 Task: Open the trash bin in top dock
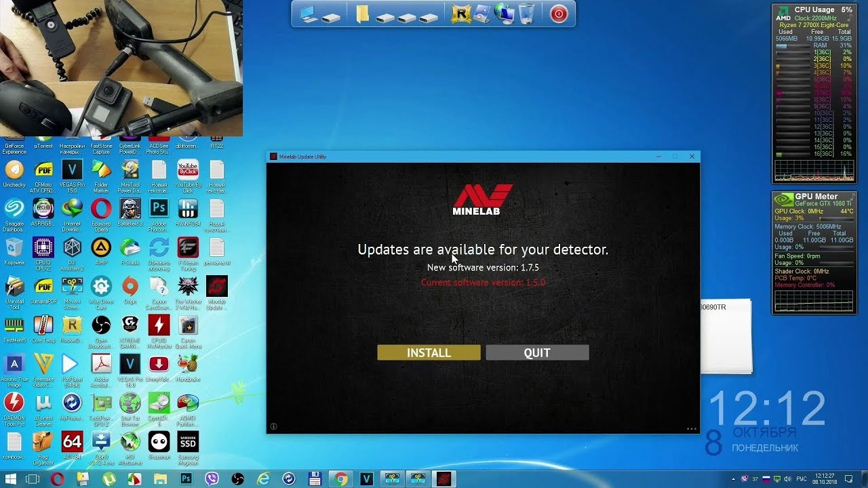click(526, 14)
